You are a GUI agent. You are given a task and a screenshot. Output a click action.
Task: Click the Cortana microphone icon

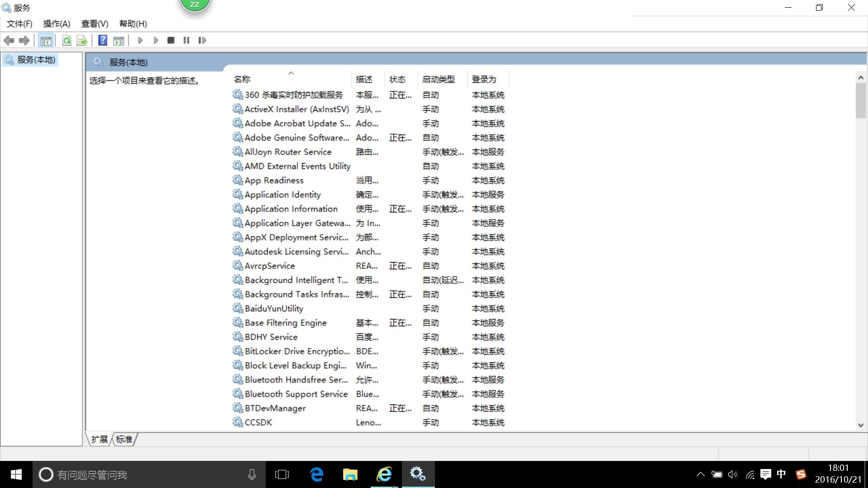click(x=252, y=474)
